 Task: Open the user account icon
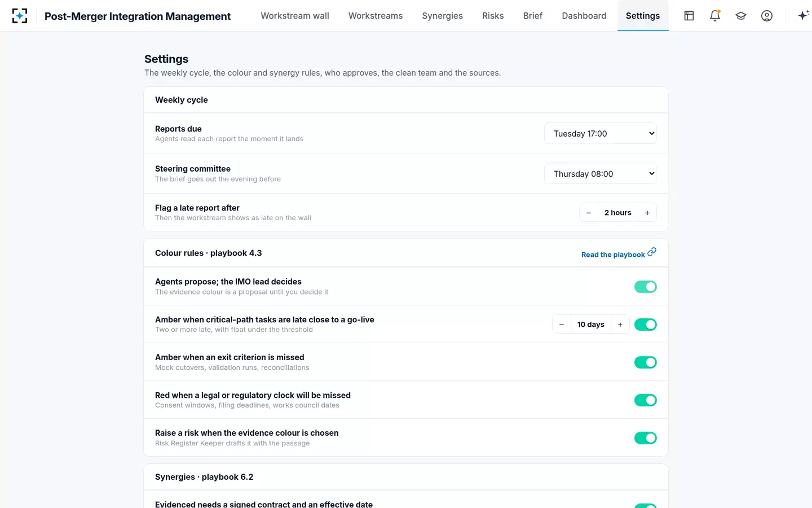[767, 16]
